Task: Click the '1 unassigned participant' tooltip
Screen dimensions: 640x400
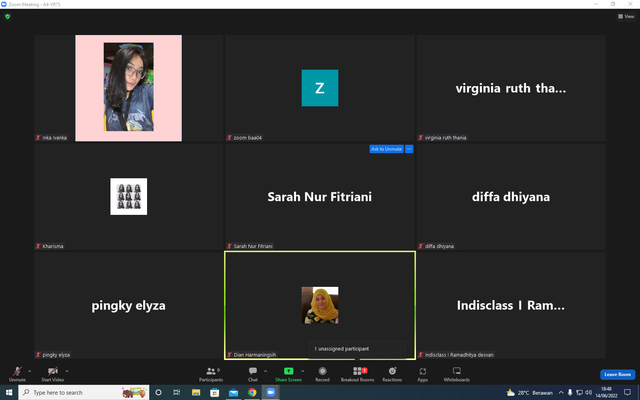Action: (x=357, y=349)
